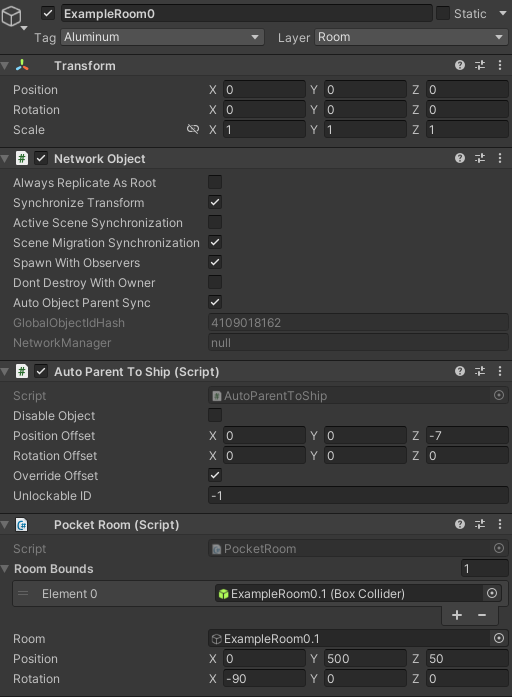The image size is (512, 697).
Task: Click the ExampleRoom0 name field
Action: (246, 13)
